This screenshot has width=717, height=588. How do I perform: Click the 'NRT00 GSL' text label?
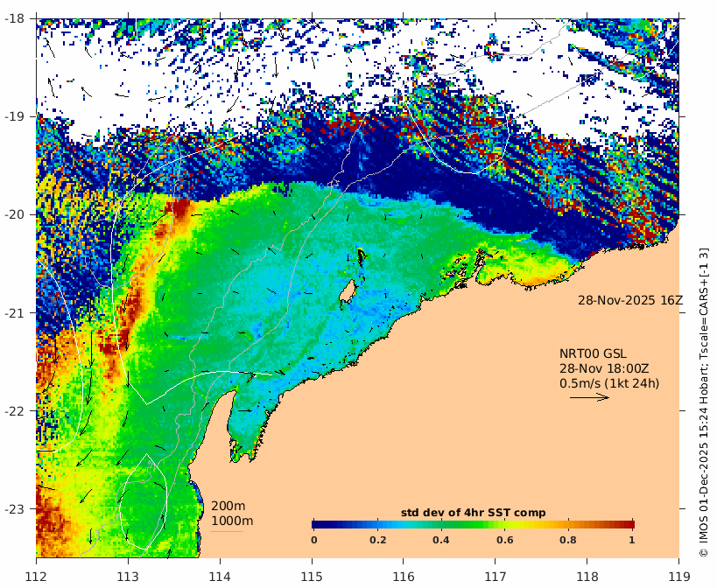pos(593,354)
